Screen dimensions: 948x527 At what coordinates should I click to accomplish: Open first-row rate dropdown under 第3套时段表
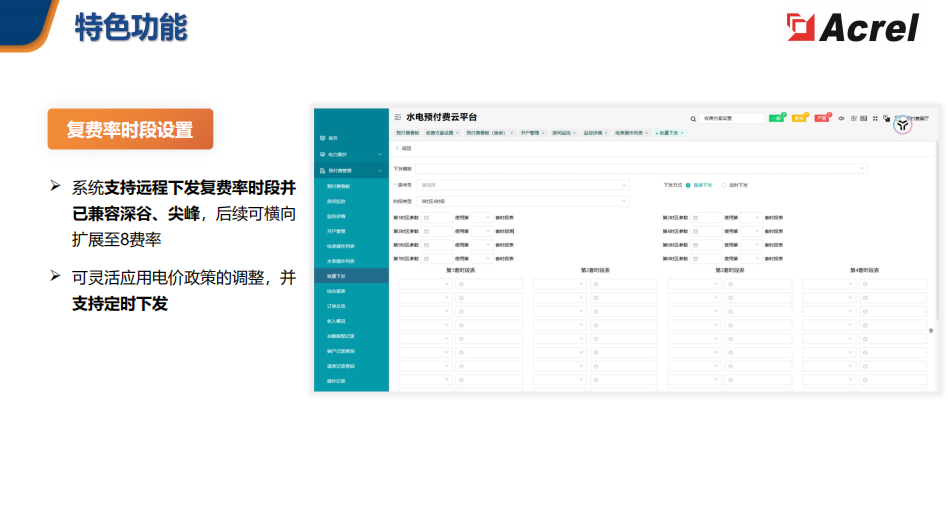point(694,284)
